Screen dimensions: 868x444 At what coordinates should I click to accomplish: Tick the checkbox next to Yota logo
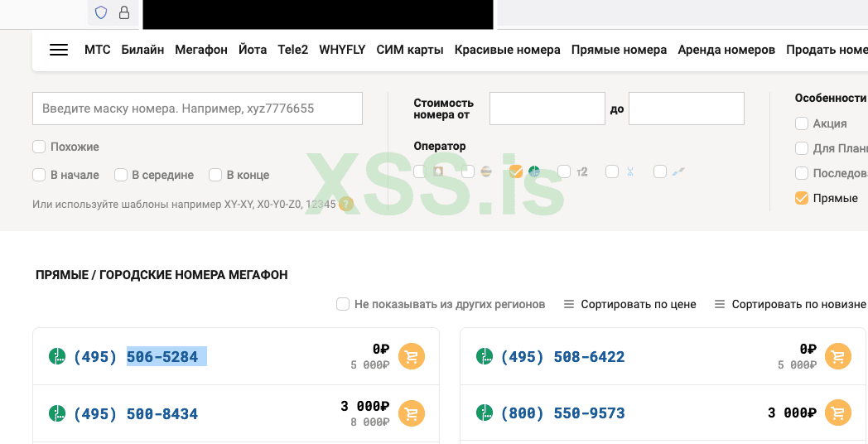[x=612, y=171]
